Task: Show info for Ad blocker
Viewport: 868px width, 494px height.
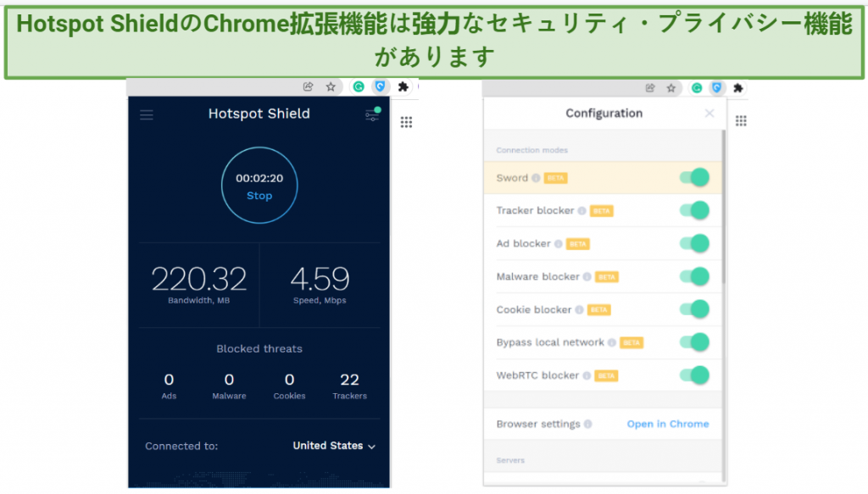Action: (559, 244)
